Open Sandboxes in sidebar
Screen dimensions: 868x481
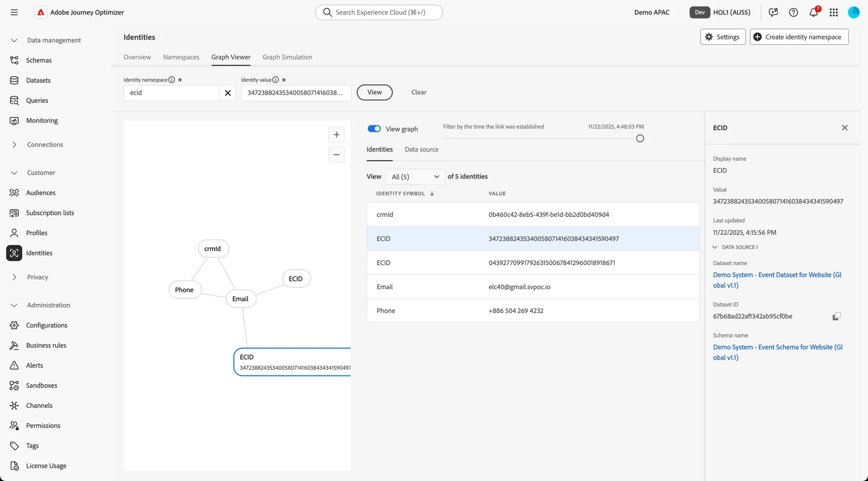42,386
